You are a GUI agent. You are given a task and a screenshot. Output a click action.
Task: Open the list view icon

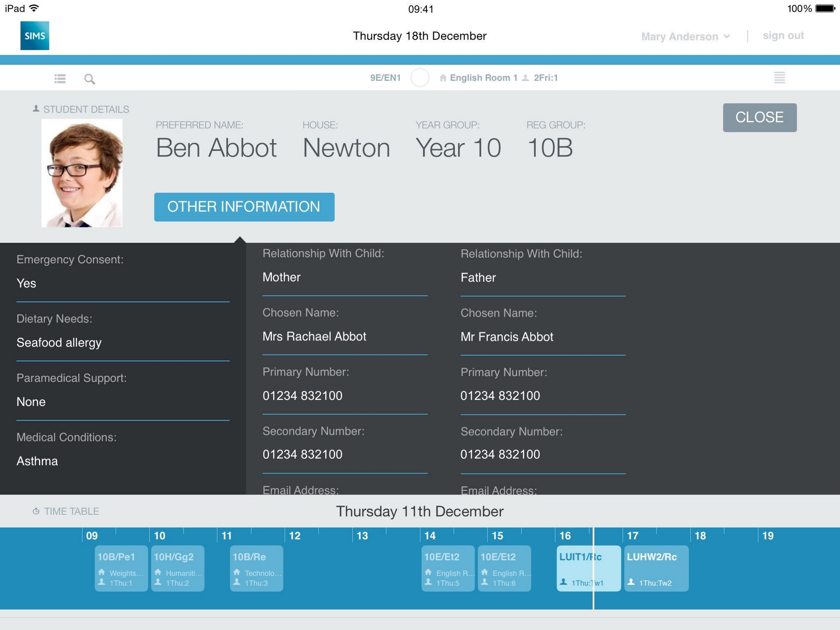click(x=60, y=79)
